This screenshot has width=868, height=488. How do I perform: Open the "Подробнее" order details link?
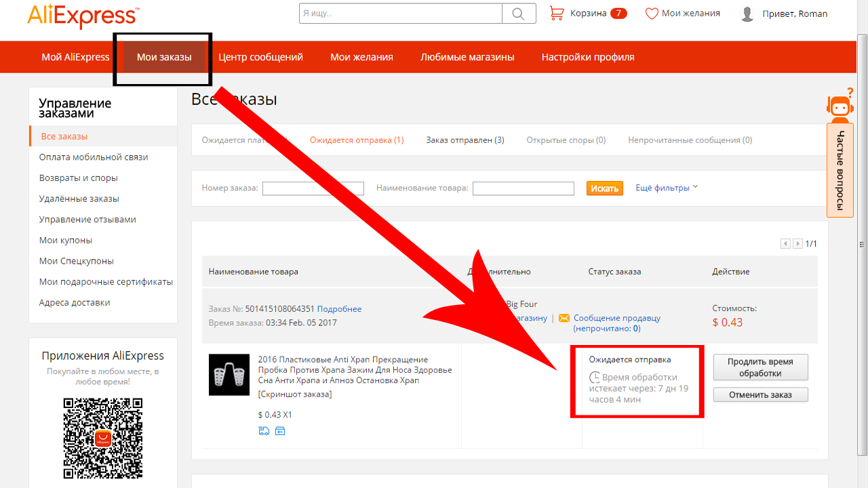339,309
